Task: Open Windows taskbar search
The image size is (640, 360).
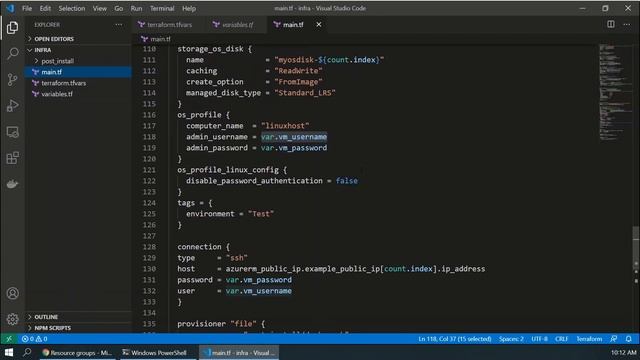Action: (27, 352)
